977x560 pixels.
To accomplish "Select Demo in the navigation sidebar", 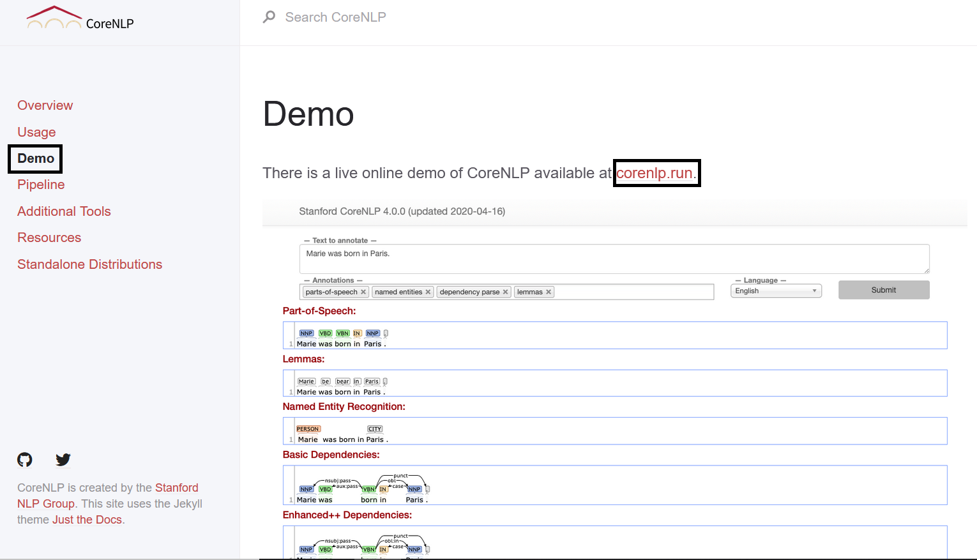I will click(35, 158).
